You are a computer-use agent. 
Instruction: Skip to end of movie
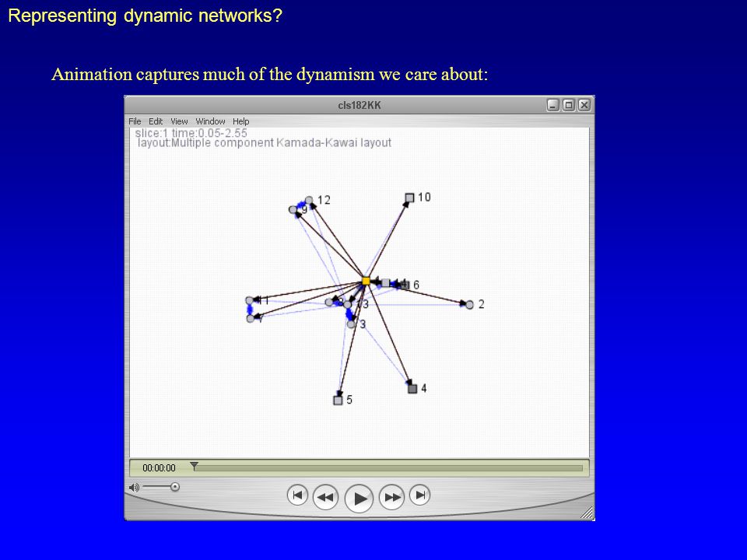click(x=419, y=495)
